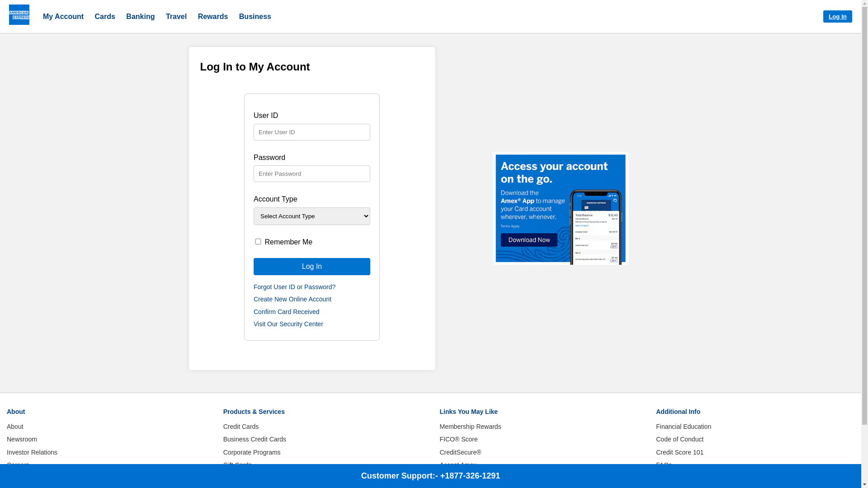The image size is (868, 488).
Task: Open Forgot User ID or Password link
Action: pos(294,287)
